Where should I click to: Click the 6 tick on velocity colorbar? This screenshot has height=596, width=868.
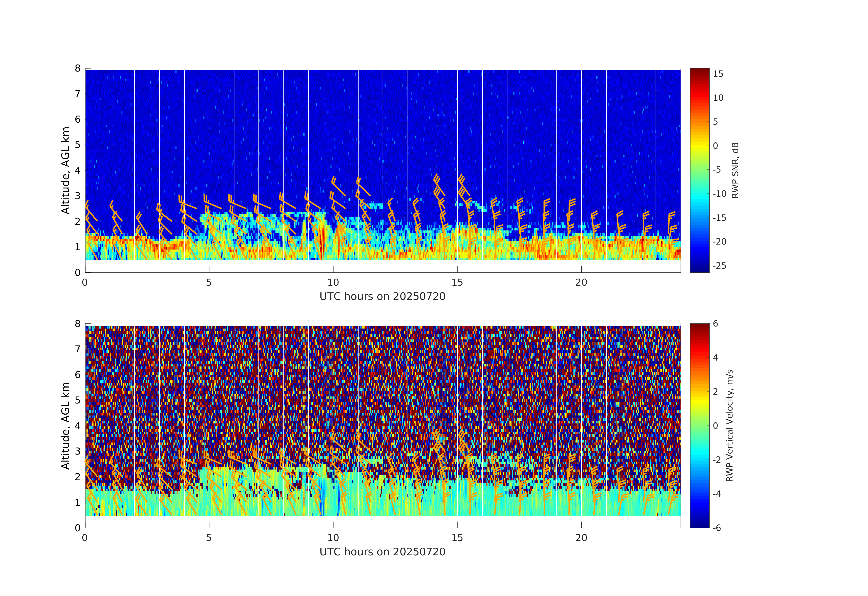716,324
